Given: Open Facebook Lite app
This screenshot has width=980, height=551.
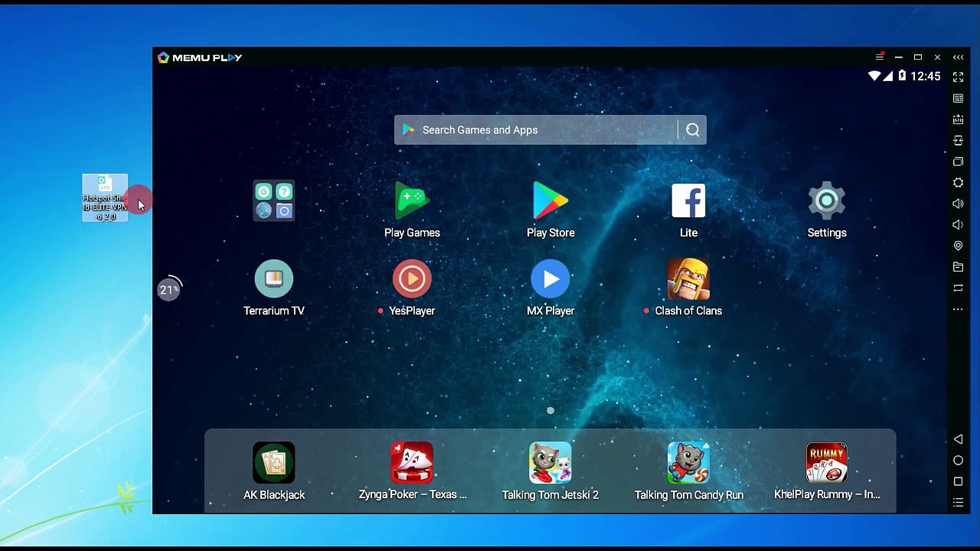Looking at the screenshot, I should [688, 202].
